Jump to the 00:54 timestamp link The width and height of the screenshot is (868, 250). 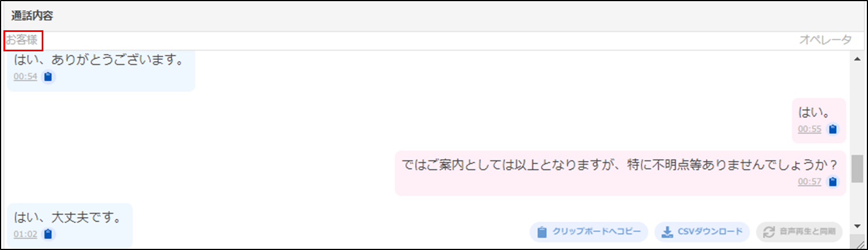click(25, 76)
